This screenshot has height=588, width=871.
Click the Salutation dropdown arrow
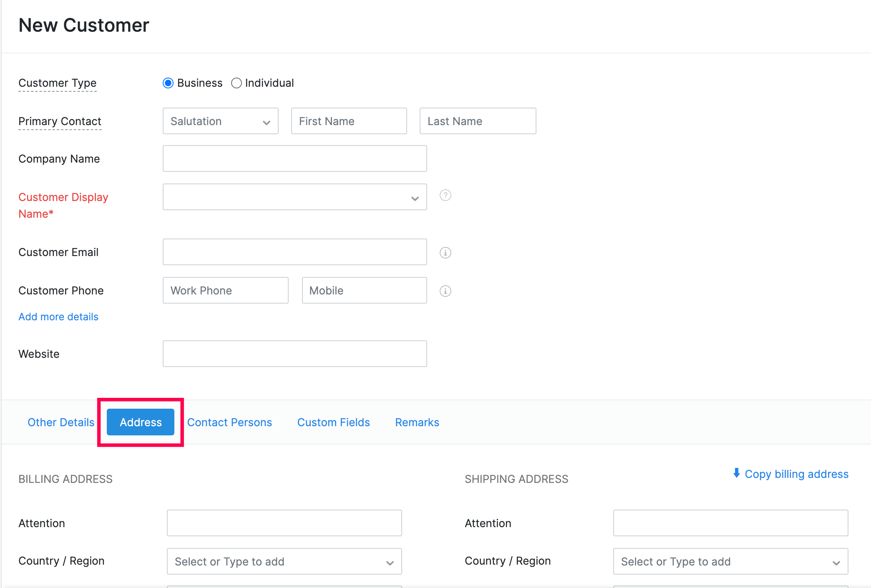(267, 121)
